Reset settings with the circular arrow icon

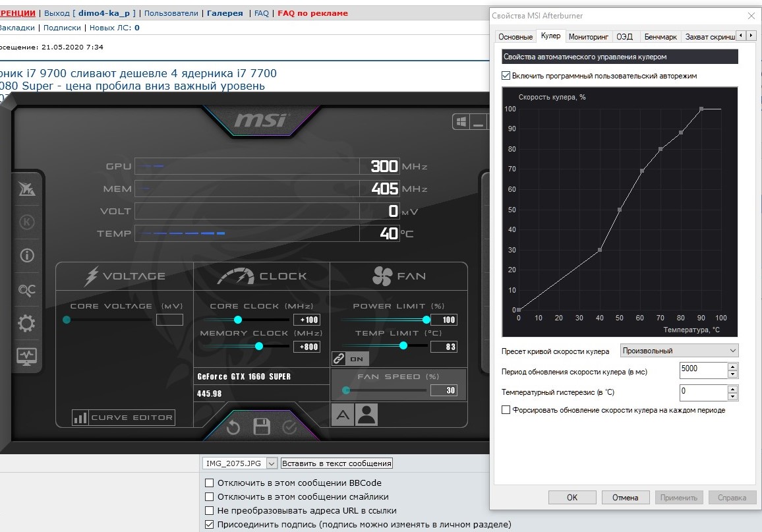tap(233, 428)
